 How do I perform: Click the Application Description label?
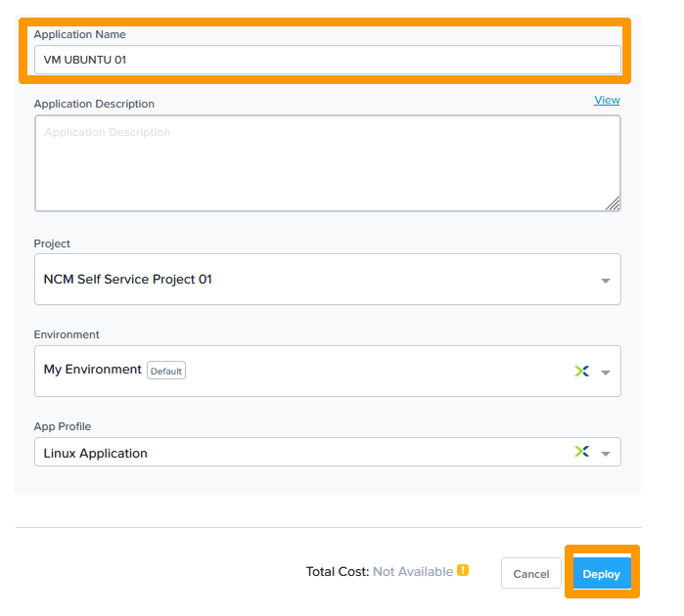click(94, 104)
